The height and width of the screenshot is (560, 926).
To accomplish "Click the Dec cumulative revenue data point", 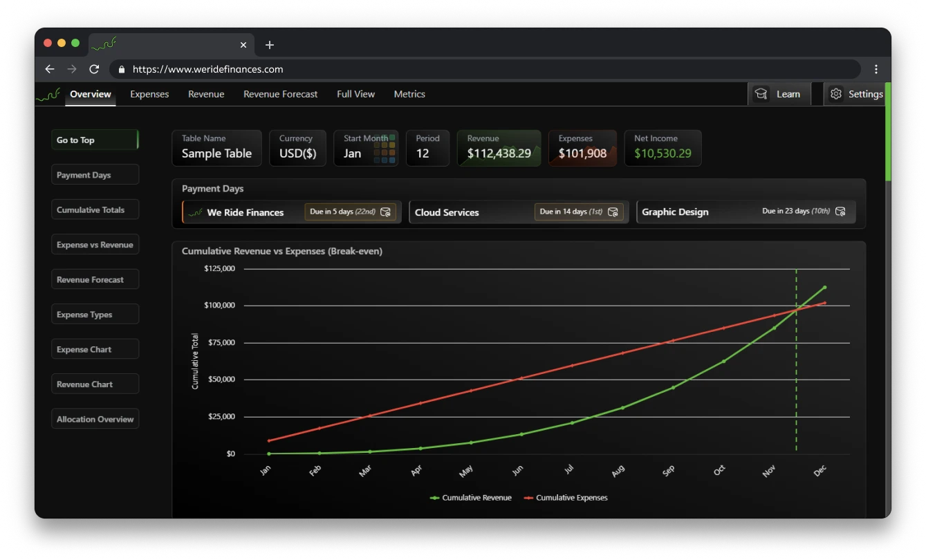I will pos(824,287).
